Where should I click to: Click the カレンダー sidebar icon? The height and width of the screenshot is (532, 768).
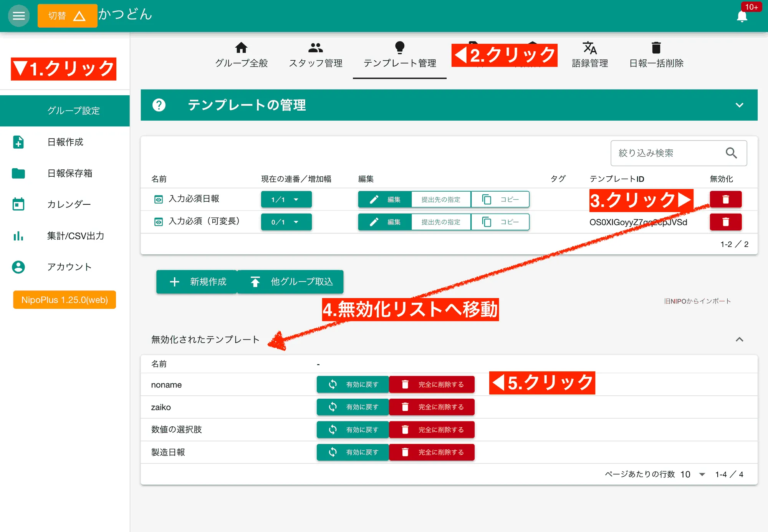(x=18, y=204)
